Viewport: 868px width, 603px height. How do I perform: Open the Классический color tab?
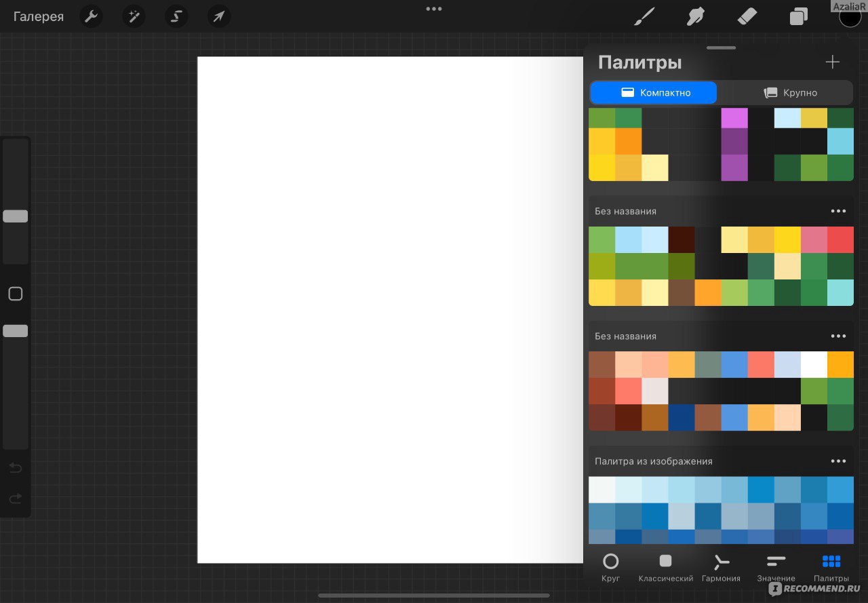(x=665, y=568)
